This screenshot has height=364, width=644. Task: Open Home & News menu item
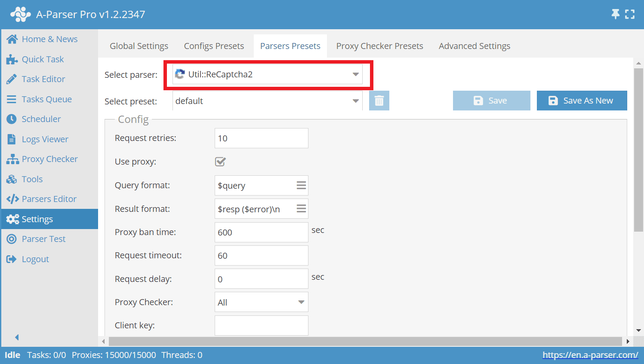pyautogui.click(x=49, y=39)
